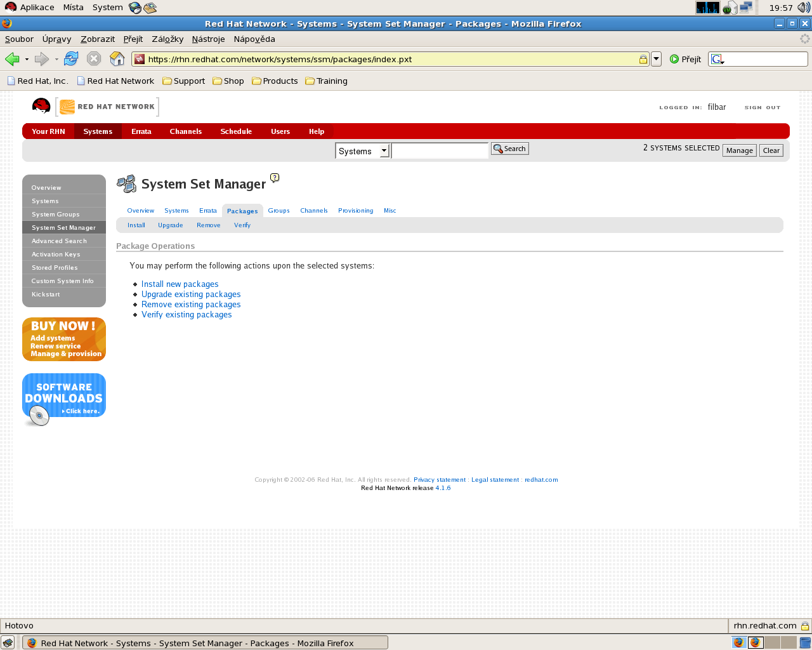Viewport: 812px width, 650px height.
Task: Click the BUY NOW banner
Action: [64, 339]
